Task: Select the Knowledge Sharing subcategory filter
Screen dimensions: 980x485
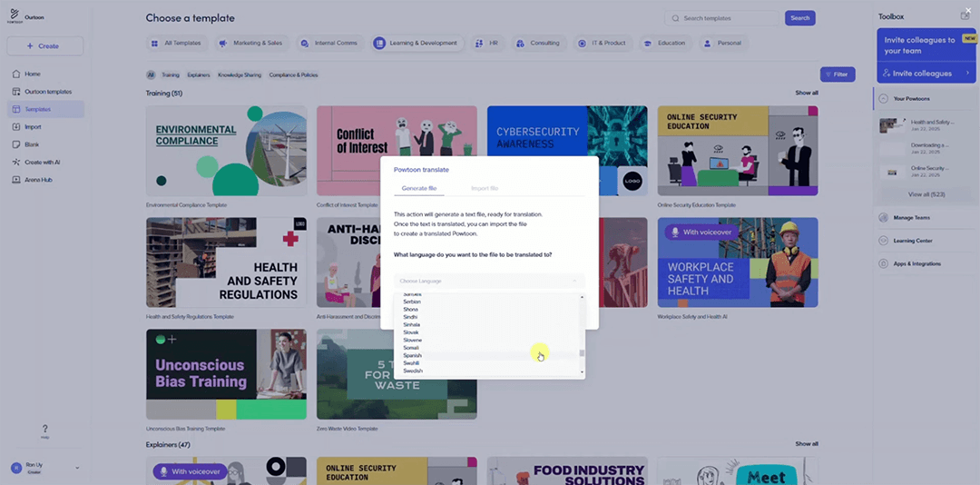Action: (240, 75)
